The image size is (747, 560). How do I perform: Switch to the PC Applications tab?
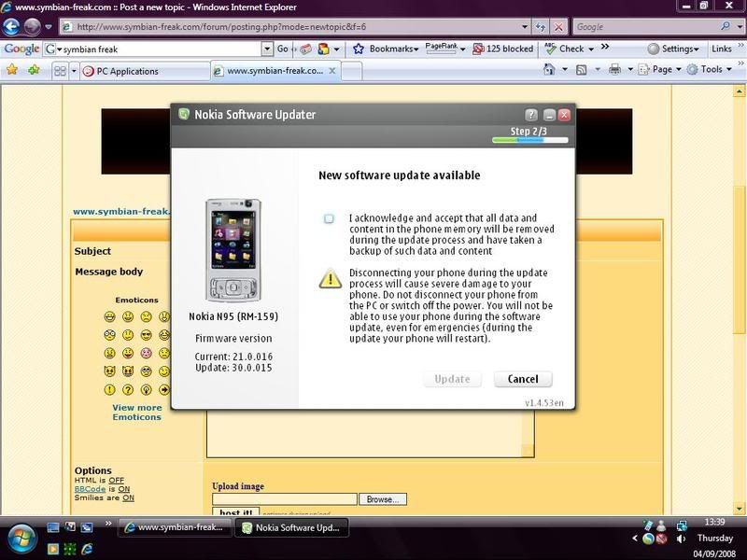tap(145, 72)
